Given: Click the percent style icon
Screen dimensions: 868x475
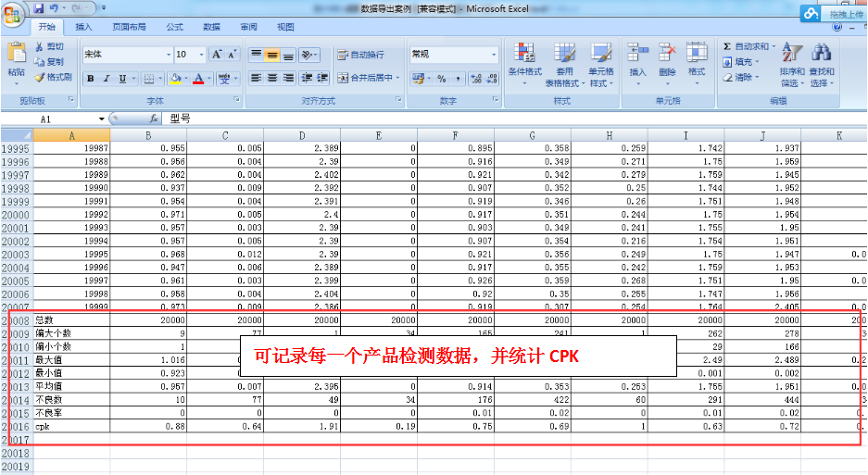Looking at the screenshot, I should pos(442,79).
